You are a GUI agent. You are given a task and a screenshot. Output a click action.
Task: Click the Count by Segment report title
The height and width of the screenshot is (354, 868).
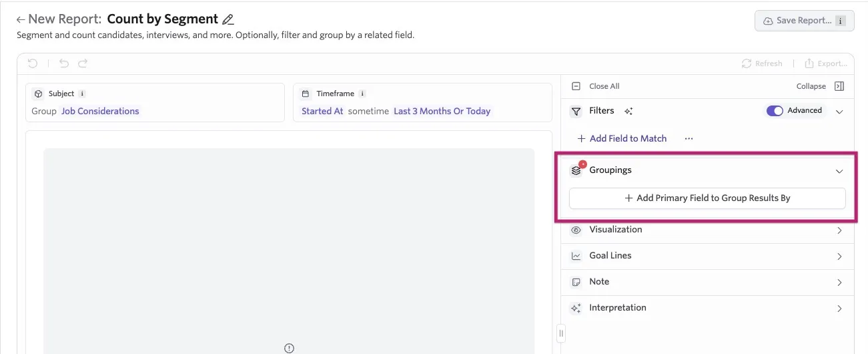click(163, 19)
